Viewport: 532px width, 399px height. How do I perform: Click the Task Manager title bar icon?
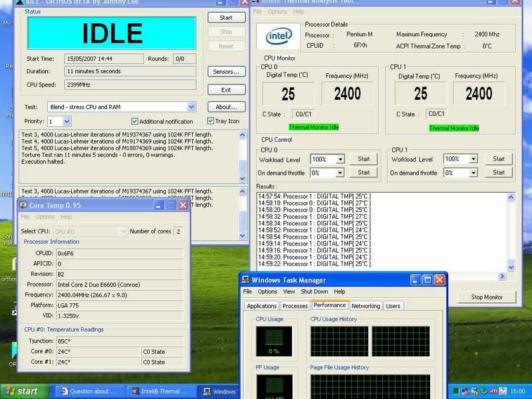pos(245,280)
